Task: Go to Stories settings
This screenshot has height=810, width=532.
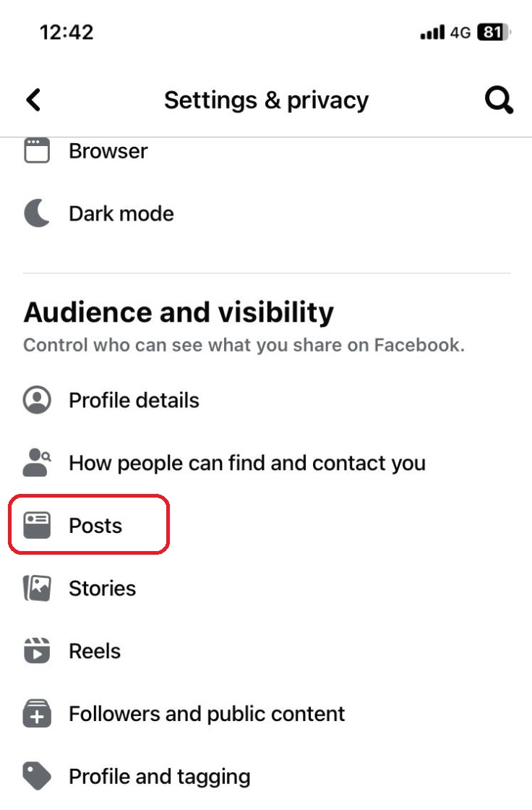Action: [102, 589]
